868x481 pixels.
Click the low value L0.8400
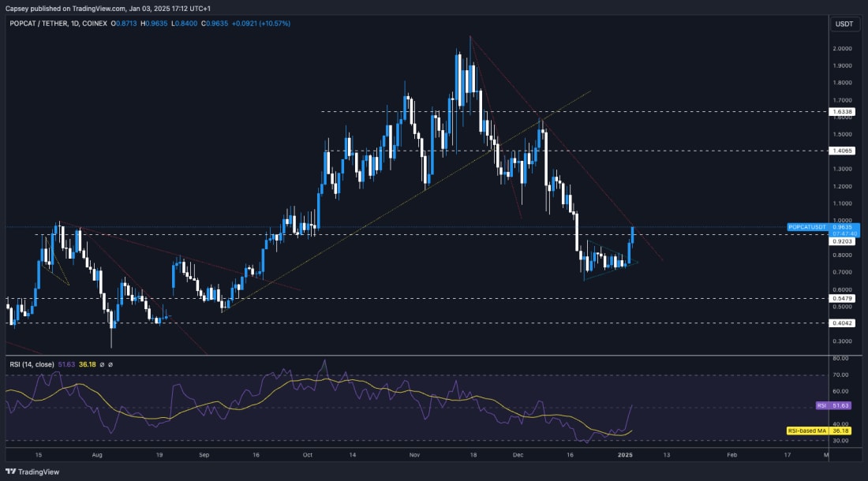pyautogui.click(x=185, y=24)
